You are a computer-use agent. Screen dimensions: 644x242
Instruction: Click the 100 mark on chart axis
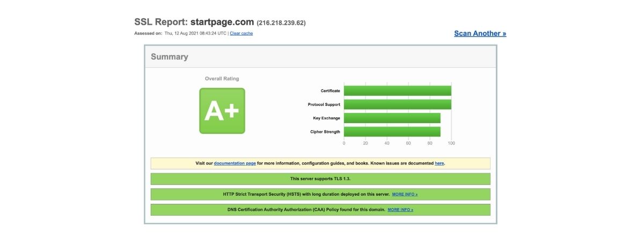tap(451, 144)
